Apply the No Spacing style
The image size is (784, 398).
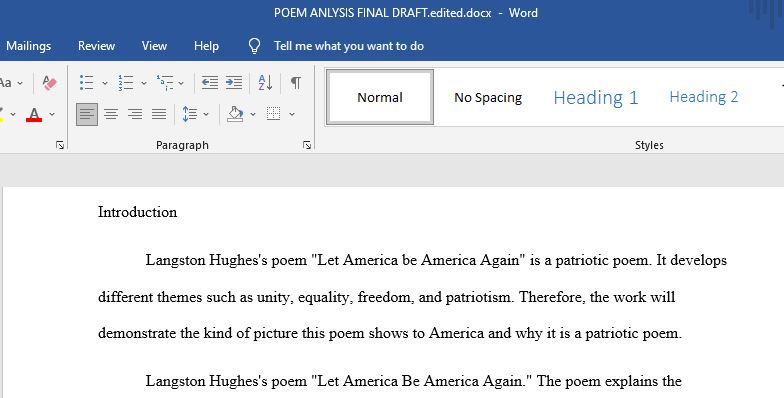pos(488,98)
